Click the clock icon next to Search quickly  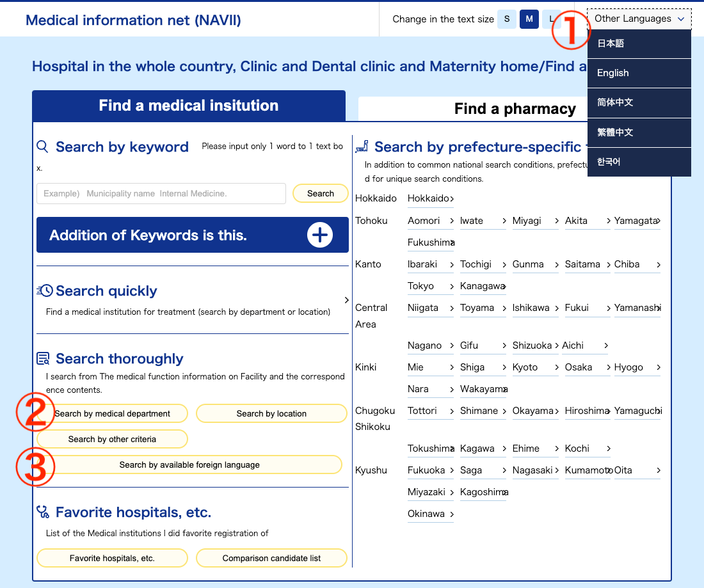45,290
